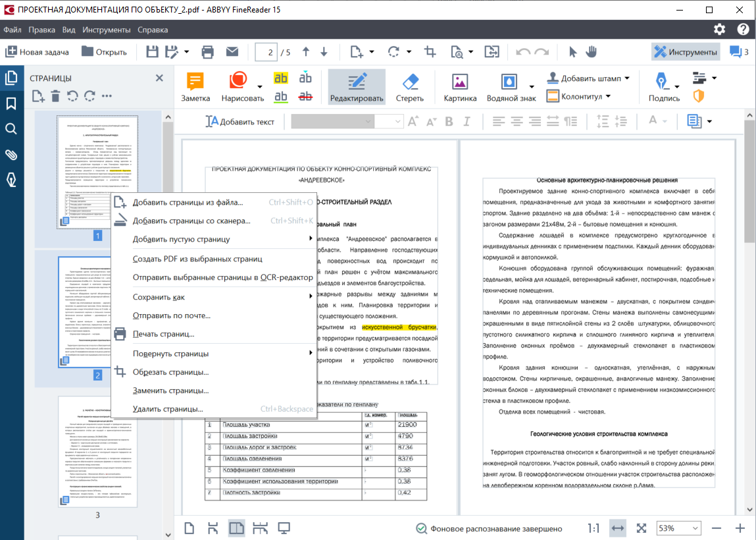
Task: Open the search panel in left sidebar
Action: point(11,129)
